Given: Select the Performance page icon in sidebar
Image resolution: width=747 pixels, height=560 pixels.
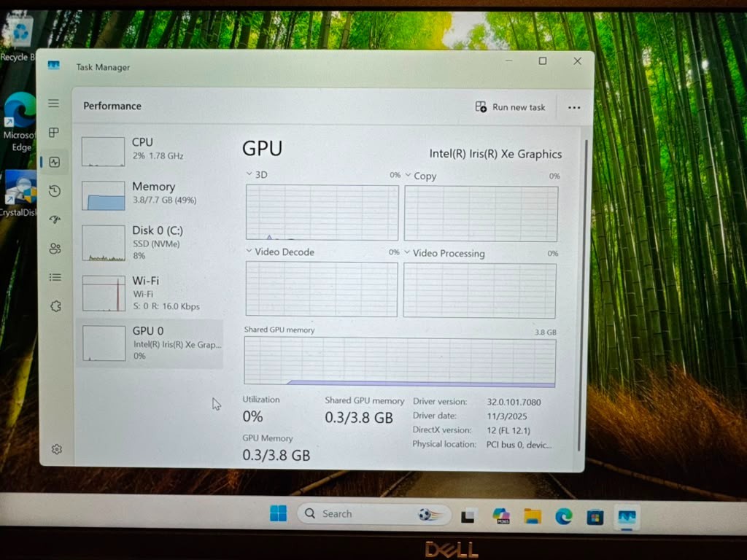Looking at the screenshot, I should (x=55, y=162).
